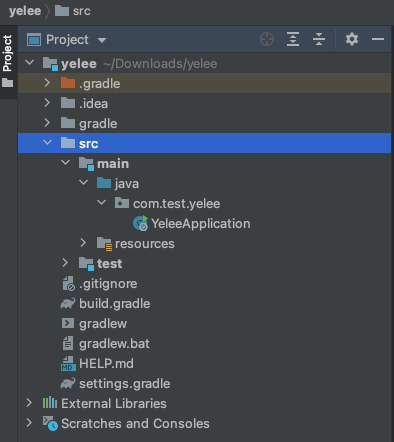Click the Select Opened File locate icon
394x442 pixels.
click(x=267, y=39)
